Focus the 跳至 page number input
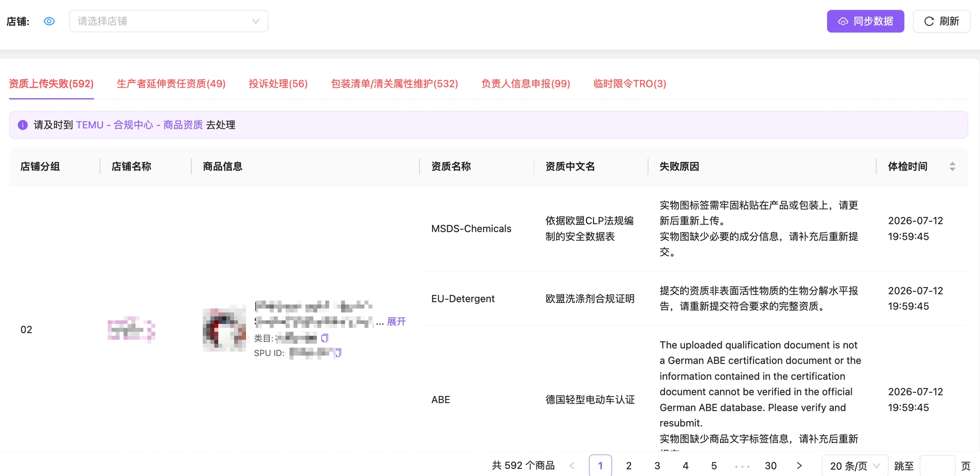Screen dimensions: 980x476 point(937,465)
